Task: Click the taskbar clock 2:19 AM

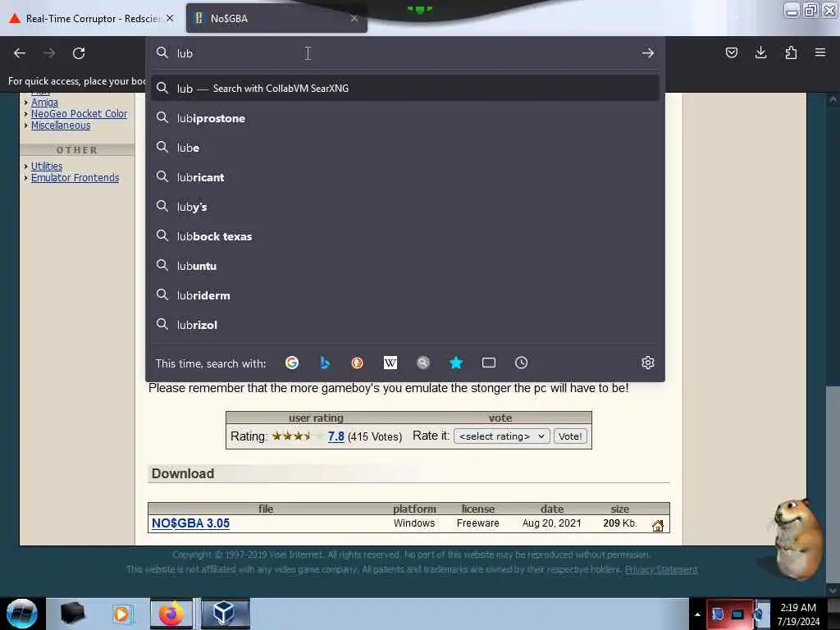Action: coord(798,614)
